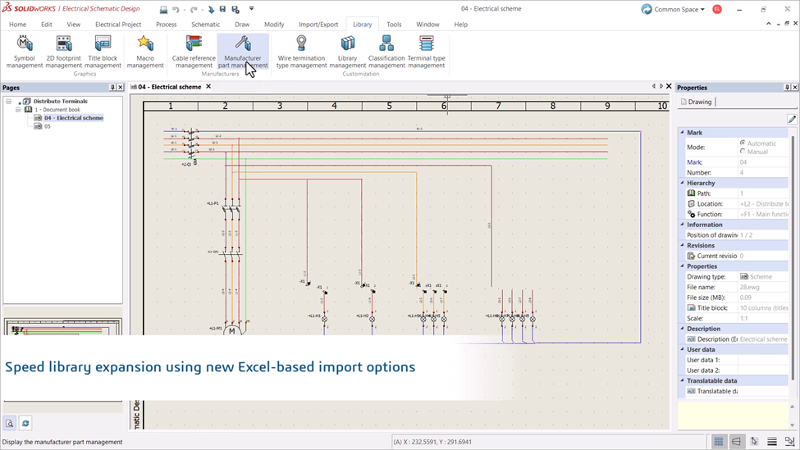Open Library management tool
800x450 pixels.
coord(347,51)
